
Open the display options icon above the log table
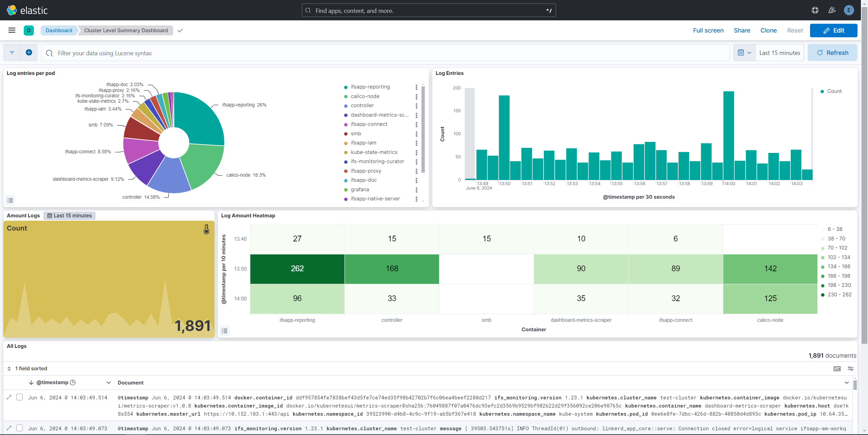pos(850,369)
